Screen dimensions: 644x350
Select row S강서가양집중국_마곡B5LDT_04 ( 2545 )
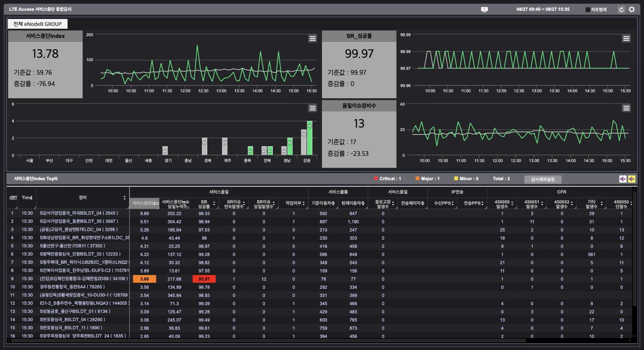[319, 213]
